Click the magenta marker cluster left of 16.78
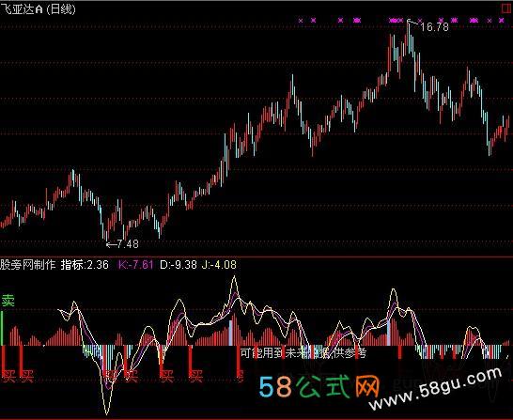 (396, 21)
